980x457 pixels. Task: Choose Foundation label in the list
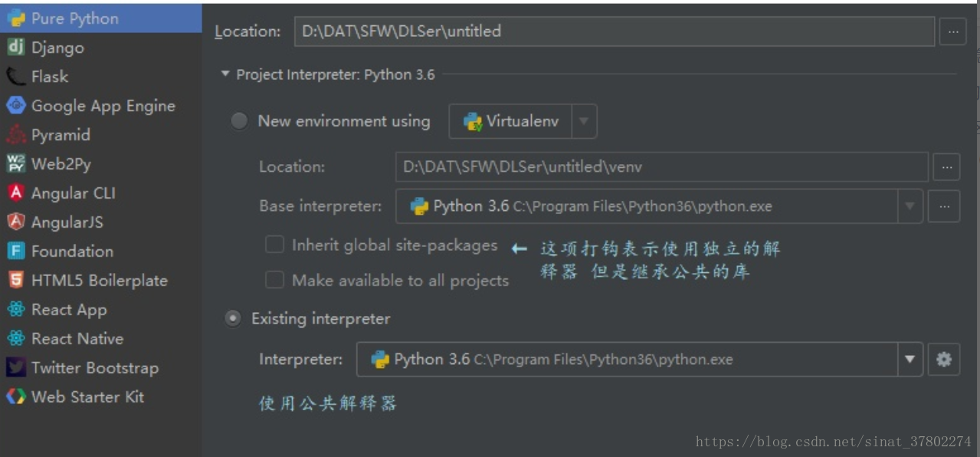(x=72, y=251)
